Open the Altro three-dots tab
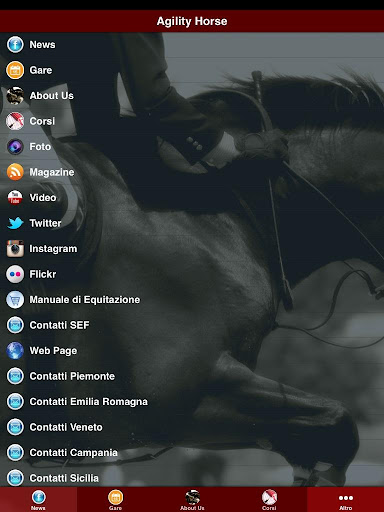Screen dimensions: 384x512 tap(346, 499)
